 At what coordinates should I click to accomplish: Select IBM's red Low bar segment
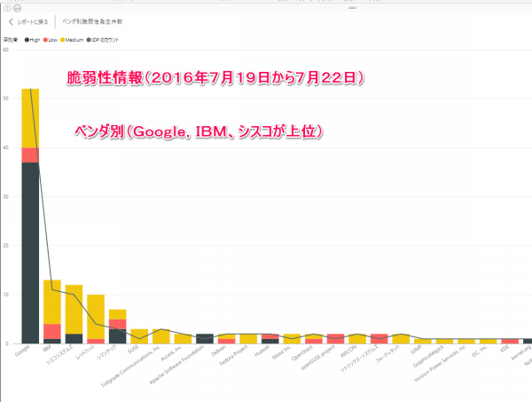[52, 332]
